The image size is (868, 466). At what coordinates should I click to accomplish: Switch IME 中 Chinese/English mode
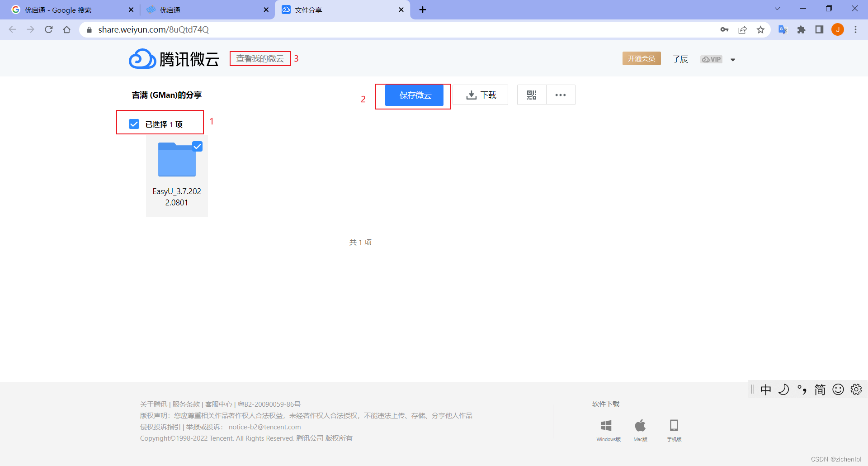coord(766,390)
